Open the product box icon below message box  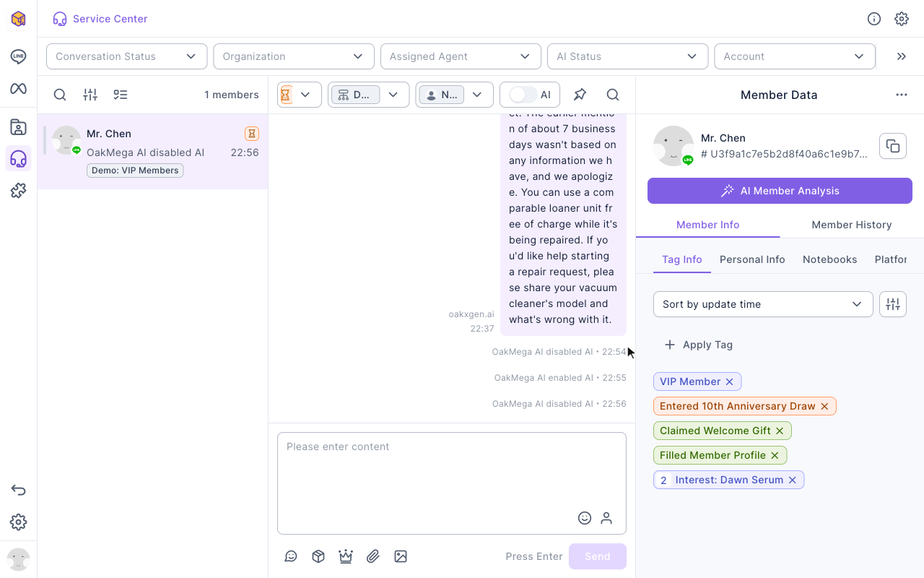318,556
